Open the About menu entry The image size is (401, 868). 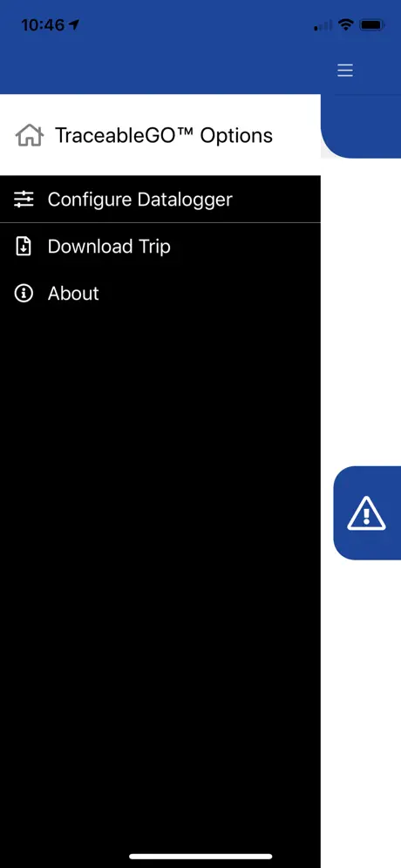160,294
